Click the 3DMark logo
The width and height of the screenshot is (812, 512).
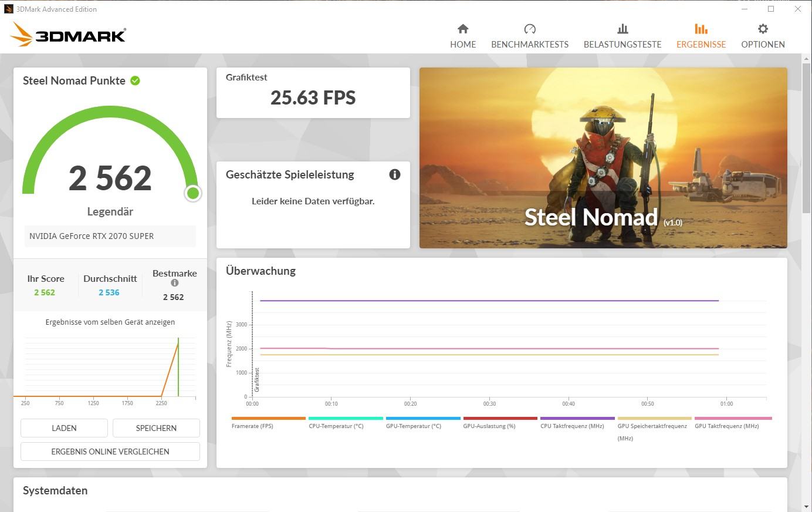click(68, 35)
